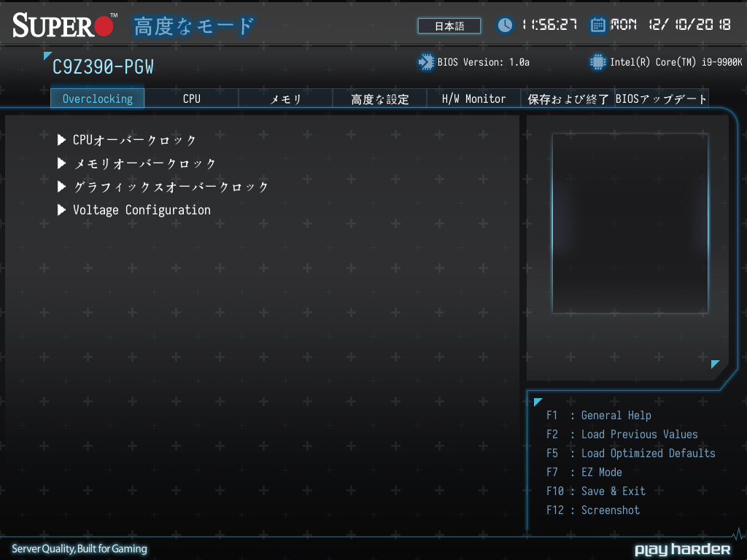Go to the 保存および終了 tab
The image size is (747, 560).
coord(568,98)
